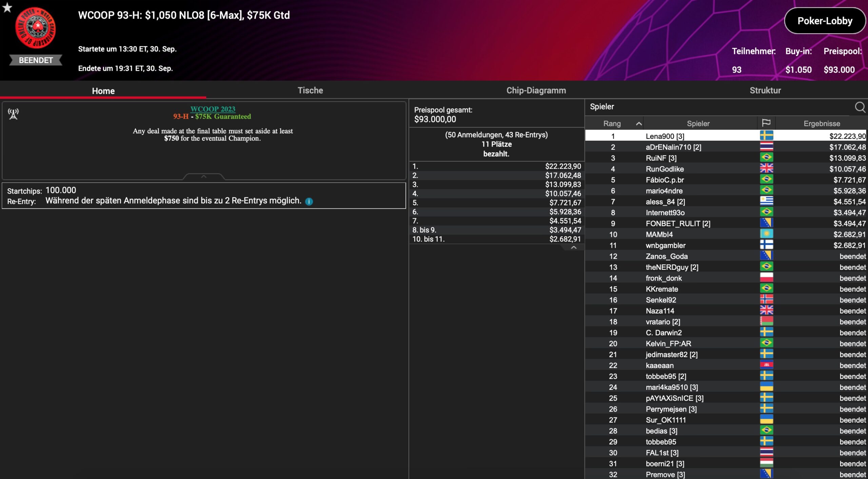Click the WCOOP tournament logo
The height and width of the screenshot is (479, 868).
(x=36, y=28)
